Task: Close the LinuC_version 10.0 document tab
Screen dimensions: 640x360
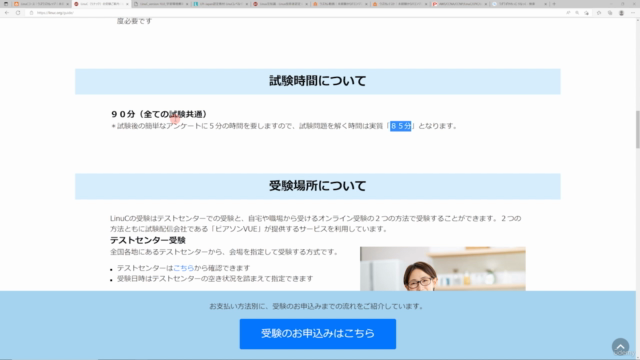Action: pyautogui.click(x=187, y=4)
